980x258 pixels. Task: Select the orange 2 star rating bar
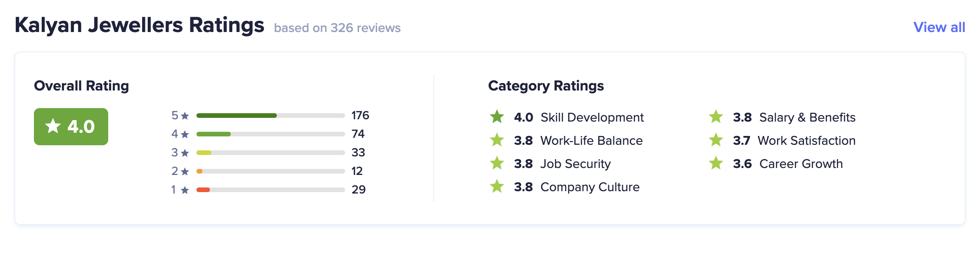click(x=270, y=171)
